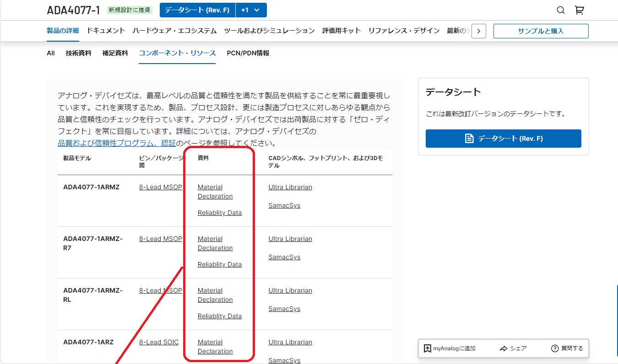Screen dimensions: 618x364
Task: Open Reliablity Data for ADA4077-1ARMZ-R7
Action: 219,264
